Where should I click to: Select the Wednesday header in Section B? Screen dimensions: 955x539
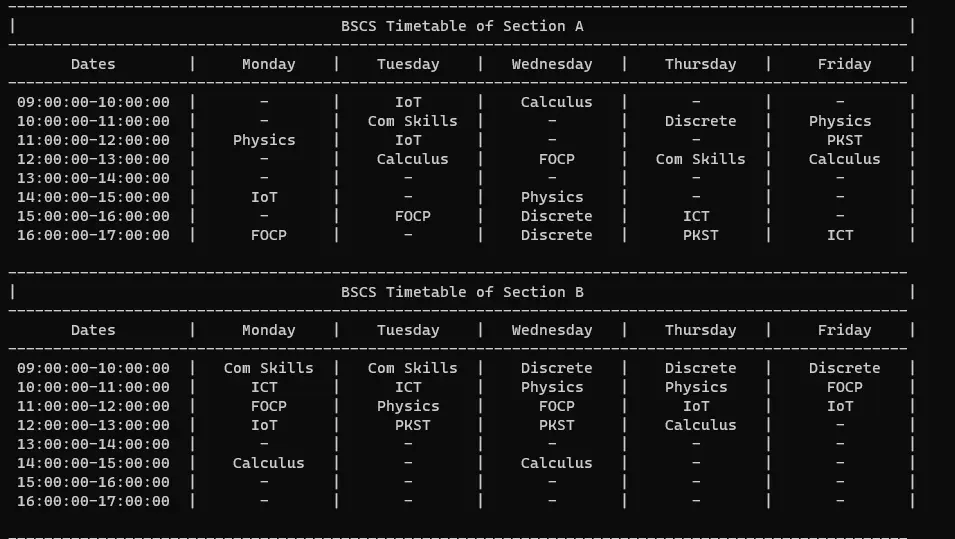(x=552, y=330)
